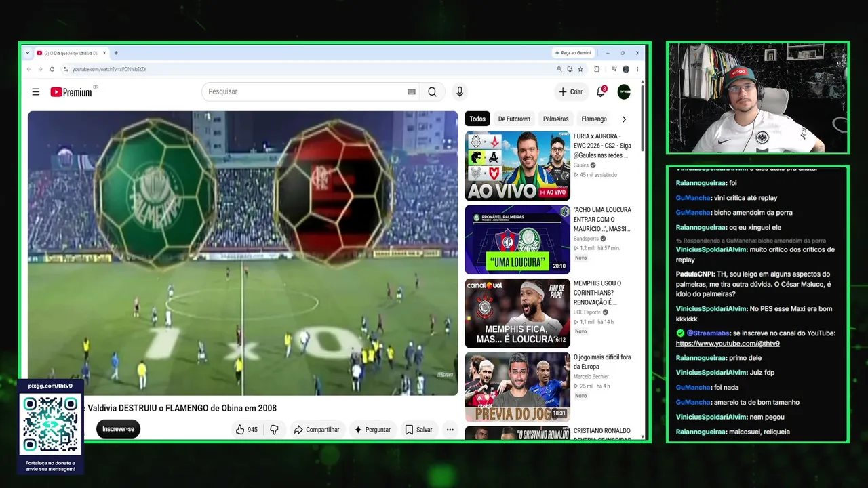Click the Perguntar ask button

(372, 430)
